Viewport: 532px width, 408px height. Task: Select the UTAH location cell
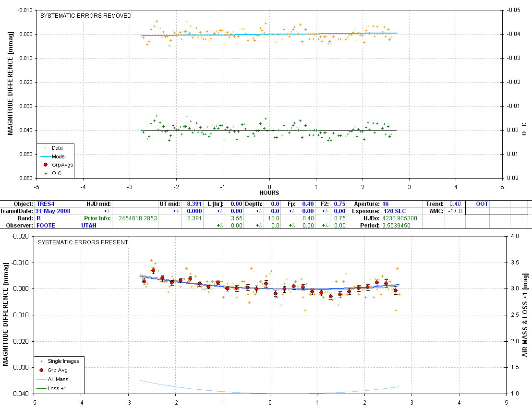(89, 225)
